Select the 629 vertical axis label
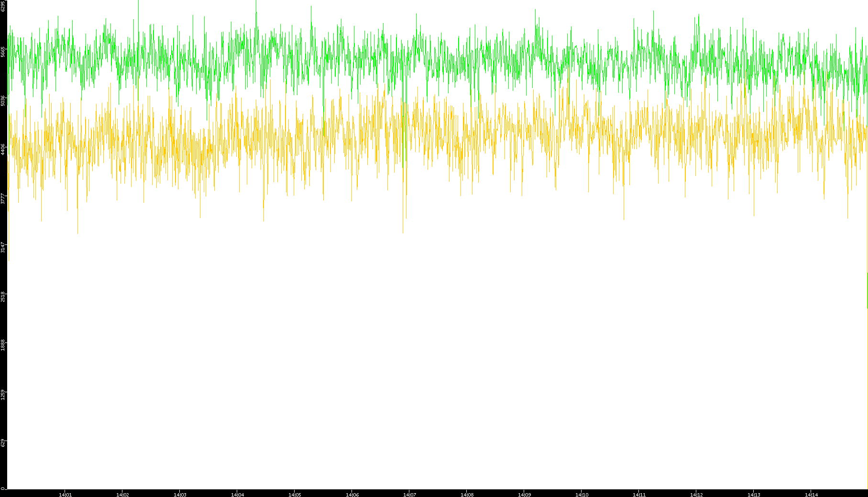 click(3, 443)
